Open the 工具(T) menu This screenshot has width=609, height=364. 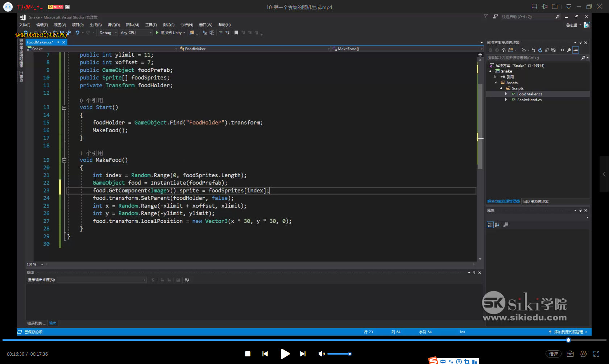pos(151,25)
